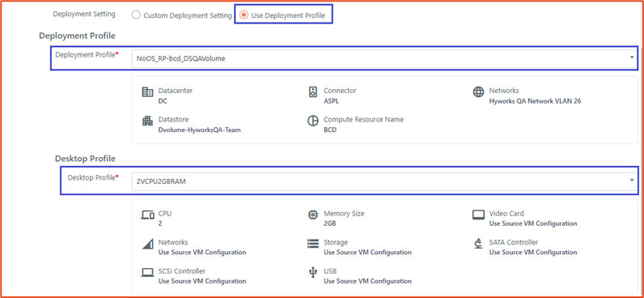Viewport: 644px width, 298px height.
Task: Click Use Source VM Configuration under SATA Controller
Action: coord(533,253)
